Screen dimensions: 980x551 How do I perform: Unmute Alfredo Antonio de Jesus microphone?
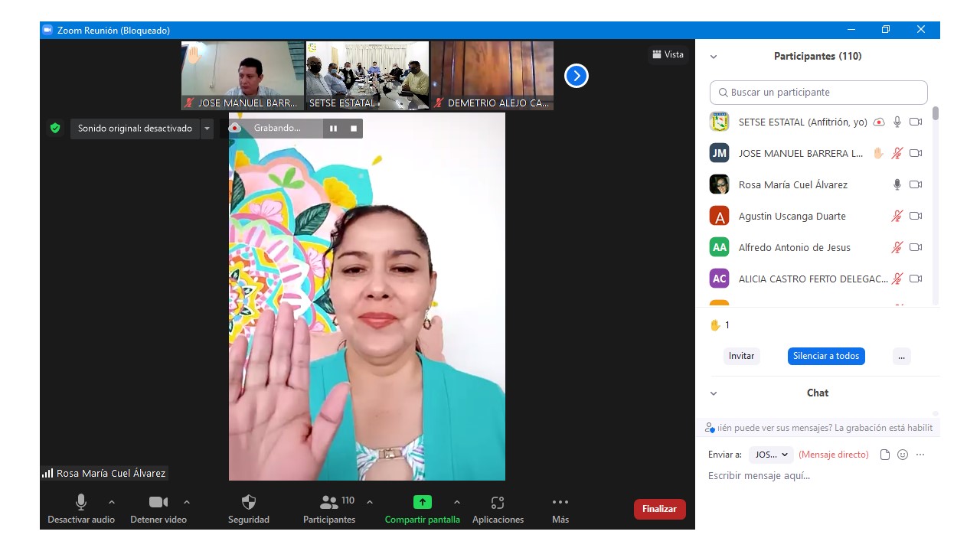pos(897,247)
